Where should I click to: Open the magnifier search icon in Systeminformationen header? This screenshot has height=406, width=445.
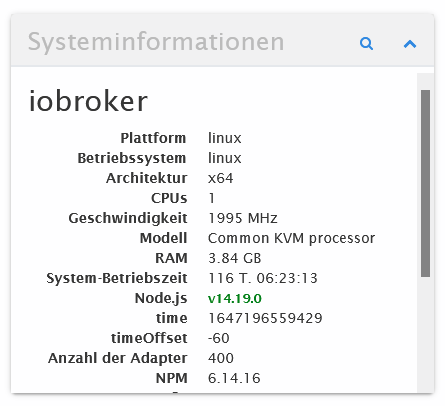[x=366, y=44]
